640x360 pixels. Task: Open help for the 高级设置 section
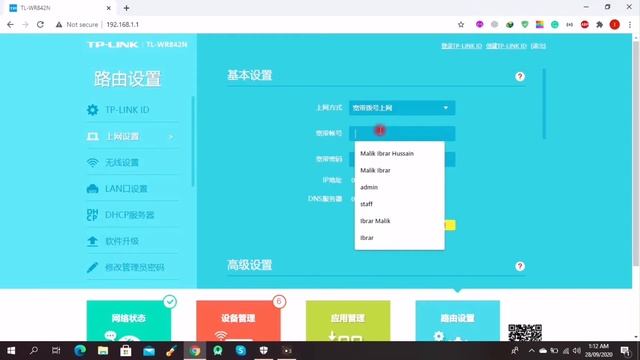coord(520,266)
